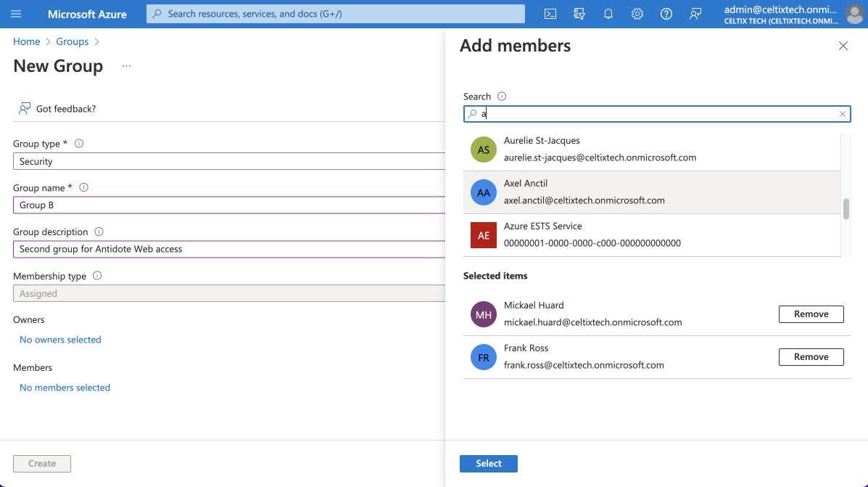The width and height of the screenshot is (868, 487).
Task: Go to Home in the breadcrumb
Action: pyautogui.click(x=27, y=41)
